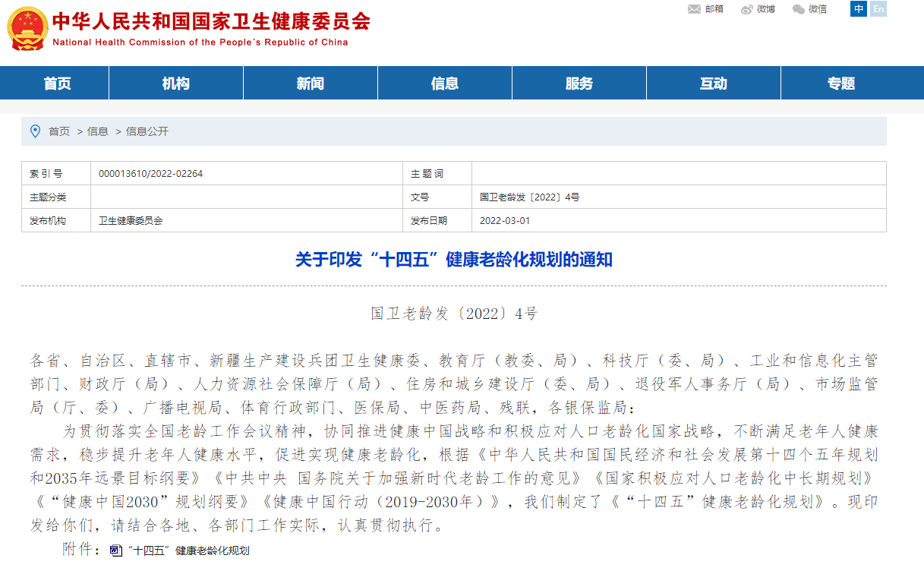Expand the 互动 navigation menu
Image resolution: width=924 pixels, height=571 pixels.
[x=713, y=84]
